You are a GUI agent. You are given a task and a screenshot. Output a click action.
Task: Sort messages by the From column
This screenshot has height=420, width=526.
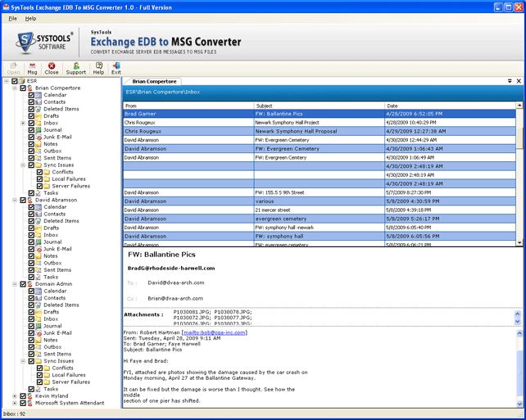tap(188, 106)
